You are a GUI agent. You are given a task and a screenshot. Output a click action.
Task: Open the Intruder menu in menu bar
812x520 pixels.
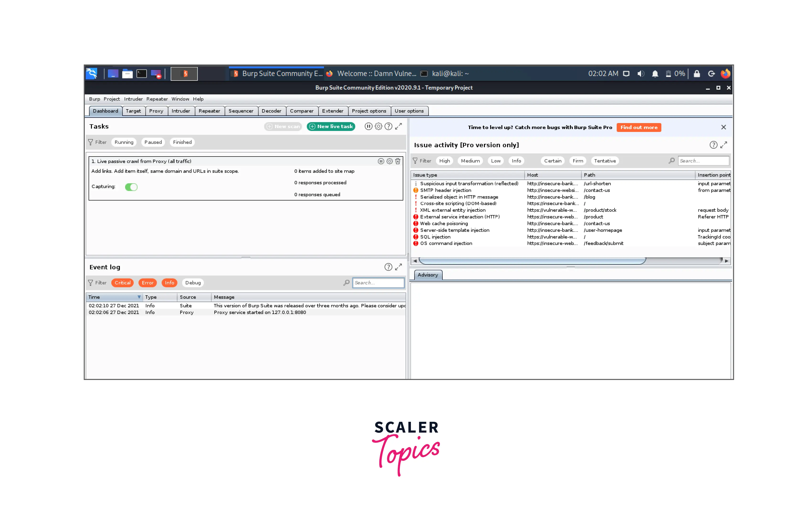click(133, 99)
